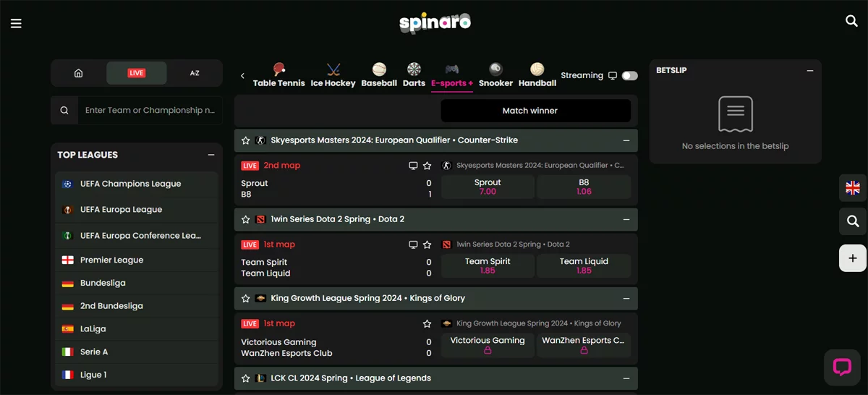Screen dimensions: 868x395
Task: Open Team Spirit vs Team Liquid match
Action: coord(336,268)
